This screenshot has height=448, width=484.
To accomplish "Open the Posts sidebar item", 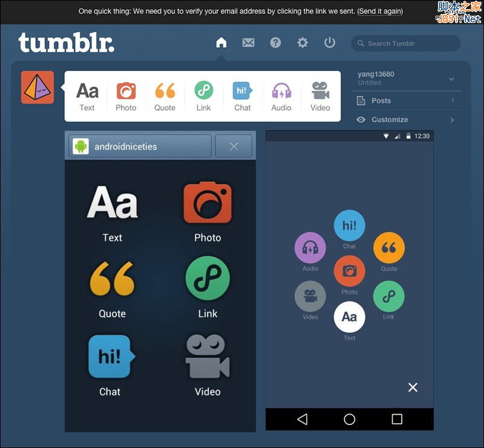I will 406,100.
